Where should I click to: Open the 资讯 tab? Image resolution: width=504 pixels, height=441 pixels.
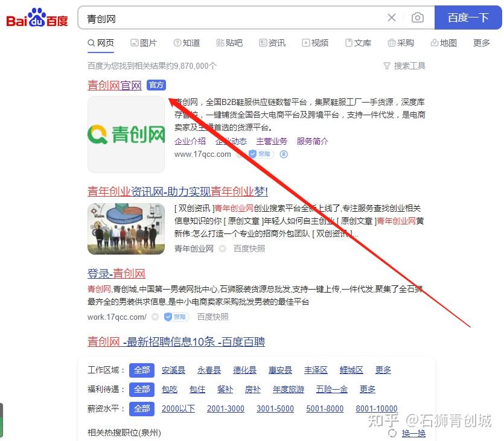(x=273, y=43)
